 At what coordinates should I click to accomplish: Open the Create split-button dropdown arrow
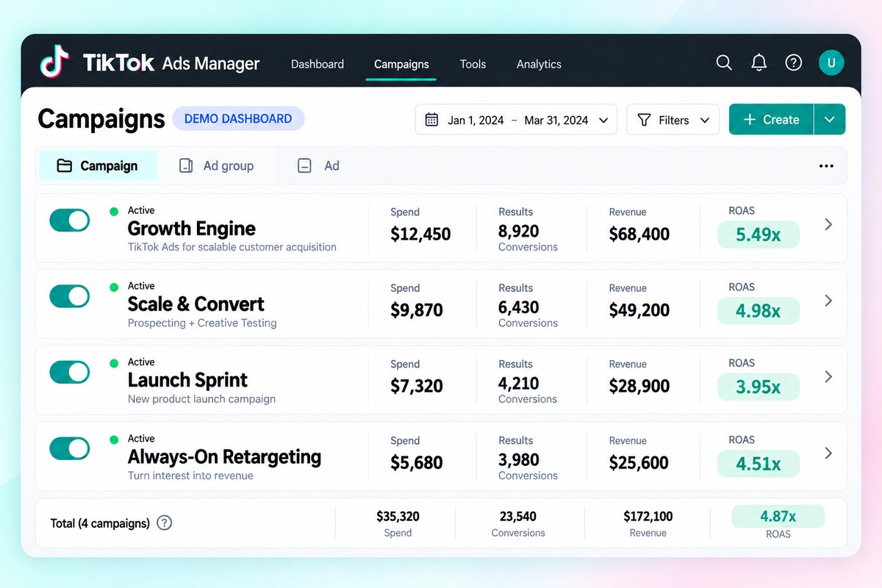pyautogui.click(x=830, y=120)
